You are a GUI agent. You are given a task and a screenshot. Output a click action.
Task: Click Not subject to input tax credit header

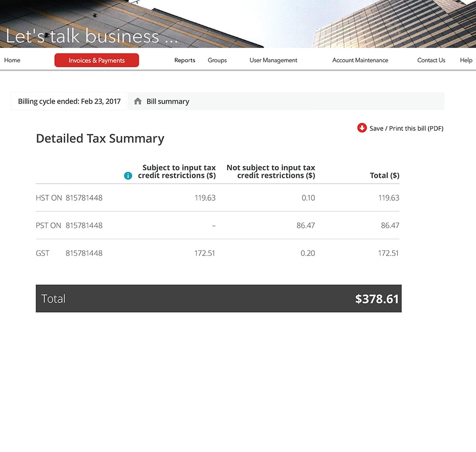[x=271, y=172]
